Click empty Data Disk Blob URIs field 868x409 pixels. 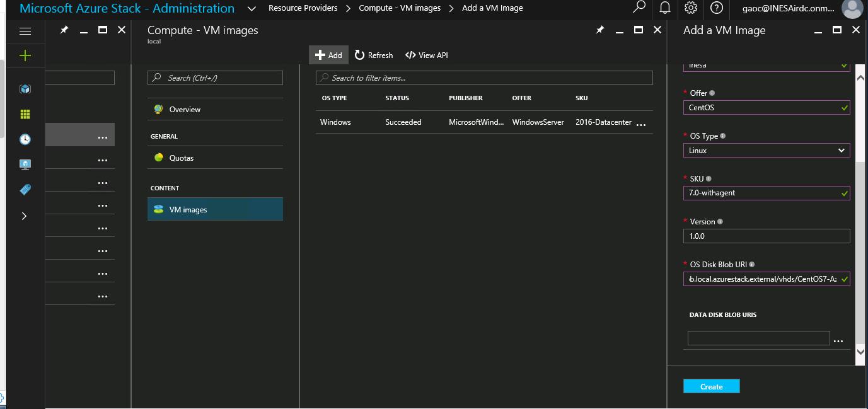[758, 338]
